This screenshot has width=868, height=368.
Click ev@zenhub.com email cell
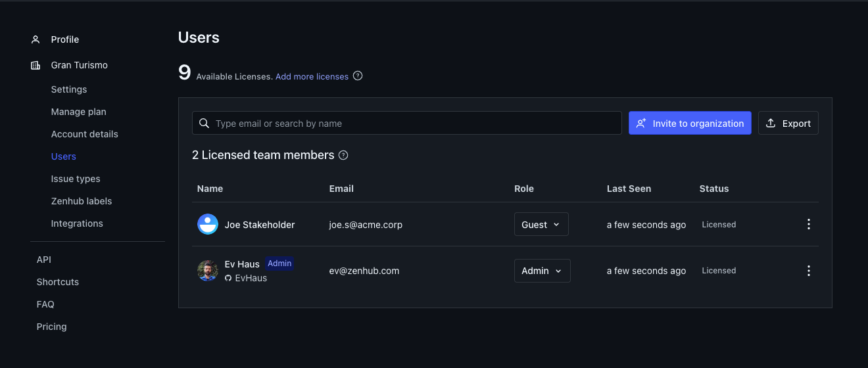pyautogui.click(x=364, y=271)
